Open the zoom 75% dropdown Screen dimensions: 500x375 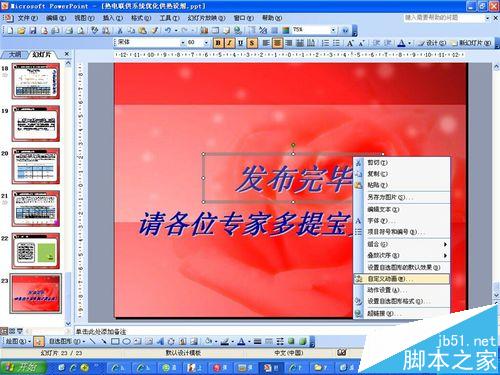tap(333, 30)
